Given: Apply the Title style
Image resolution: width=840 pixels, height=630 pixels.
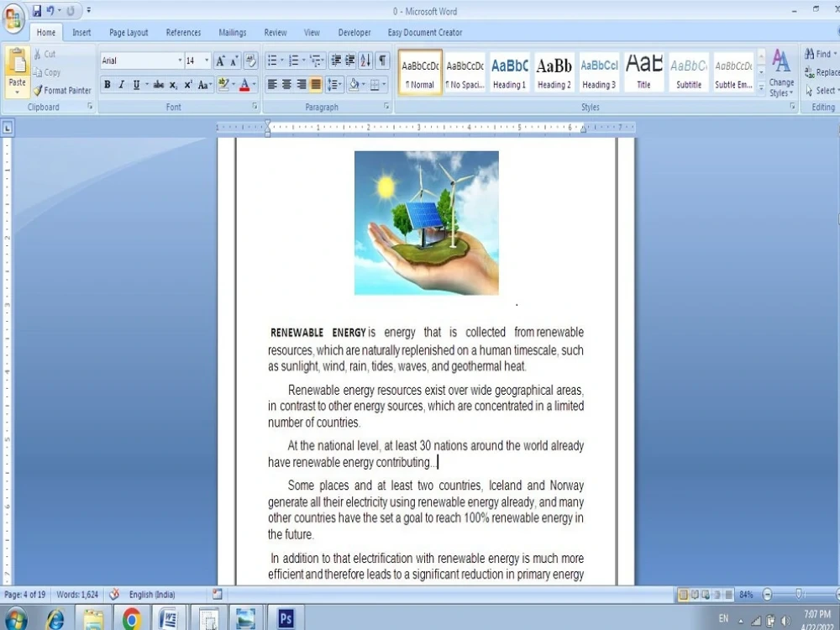Looking at the screenshot, I should point(644,72).
